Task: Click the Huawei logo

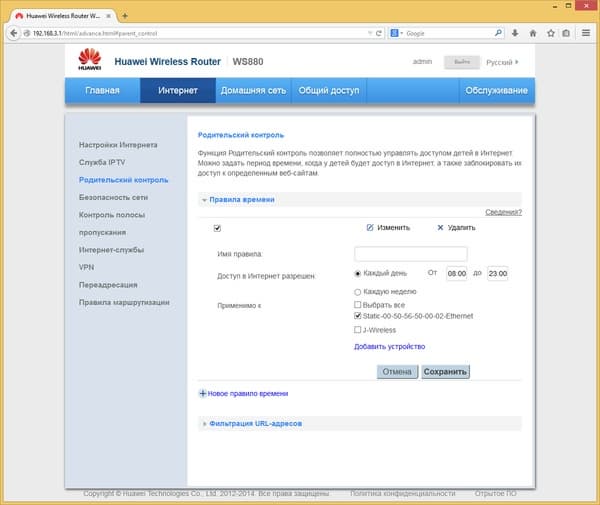Action: [x=90, y=59]
